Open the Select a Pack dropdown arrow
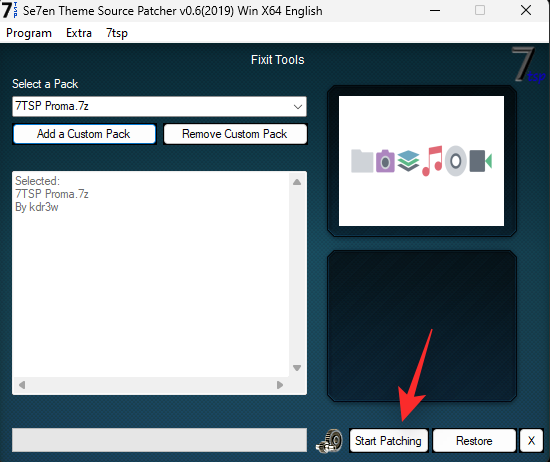The width and height of the screenshot is (550, 462). (x=298, y=107)
